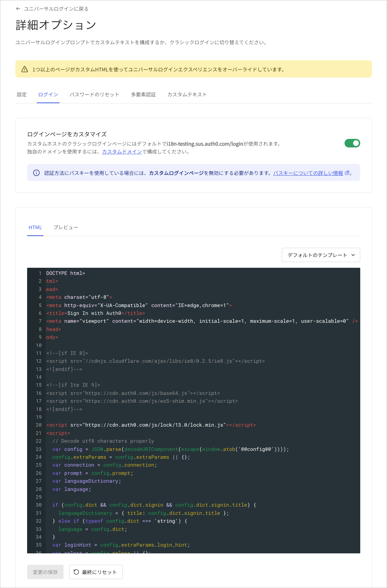Viewport: 387px width, 588px height.
Task: Click code line 4 meta charset utf-8
Action: tap(79, 297)
